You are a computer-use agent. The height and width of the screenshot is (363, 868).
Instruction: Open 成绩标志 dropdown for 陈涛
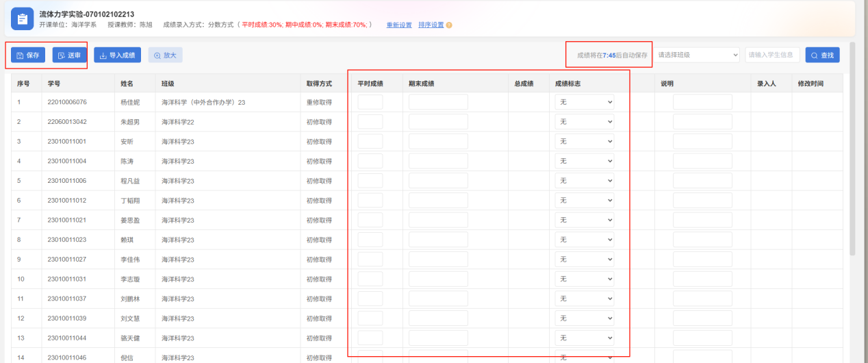tap(585, 161)
